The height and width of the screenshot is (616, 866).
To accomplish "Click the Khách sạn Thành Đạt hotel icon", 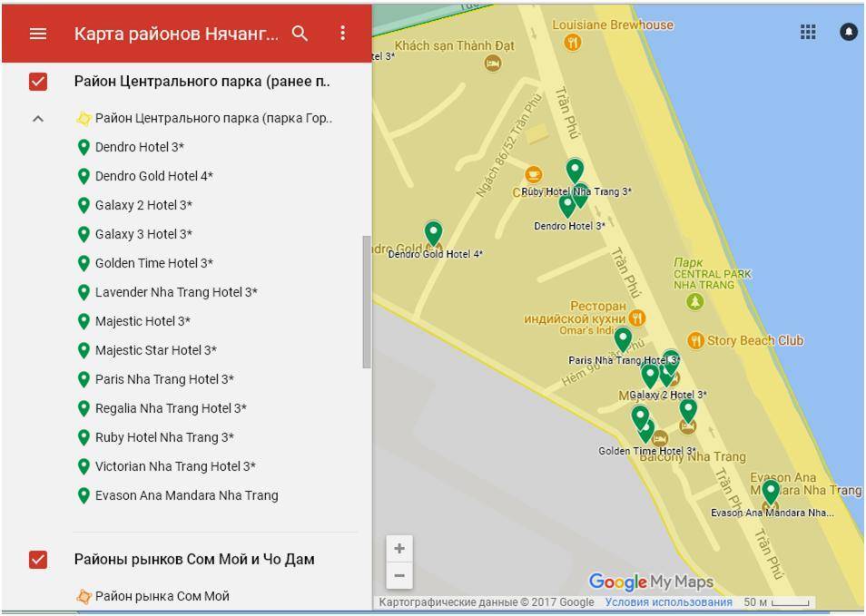I will click(x=493, y=64).
